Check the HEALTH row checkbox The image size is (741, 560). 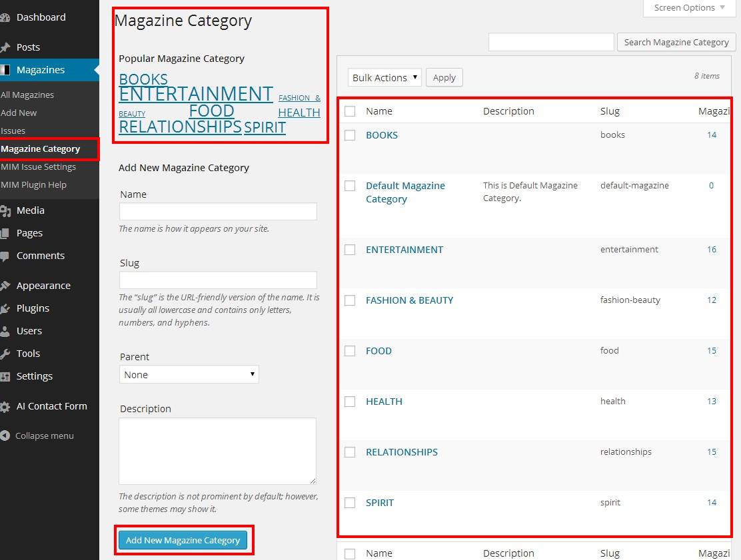point(350,402)
